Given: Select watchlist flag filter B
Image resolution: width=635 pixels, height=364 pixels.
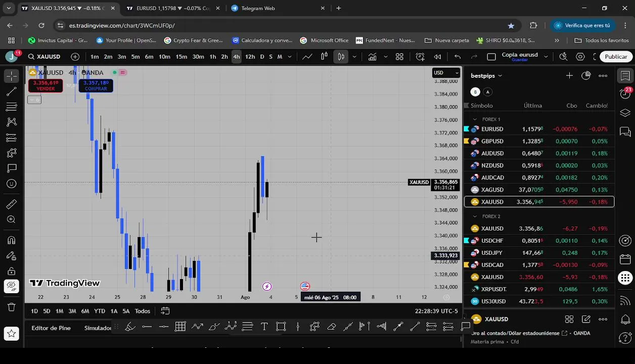Looking at the screenshot, I should 475,92.
